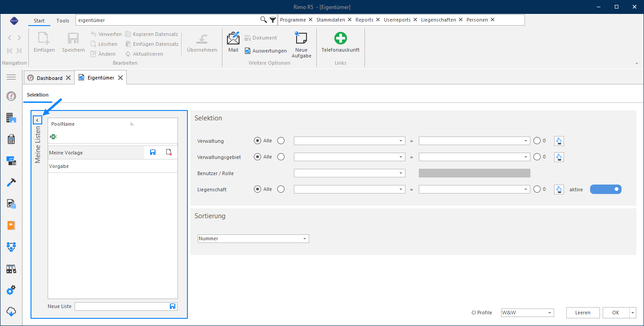Select second radio button in Verwaltung row
Screen dimensions: 644x326
click(x=281, y=141)
